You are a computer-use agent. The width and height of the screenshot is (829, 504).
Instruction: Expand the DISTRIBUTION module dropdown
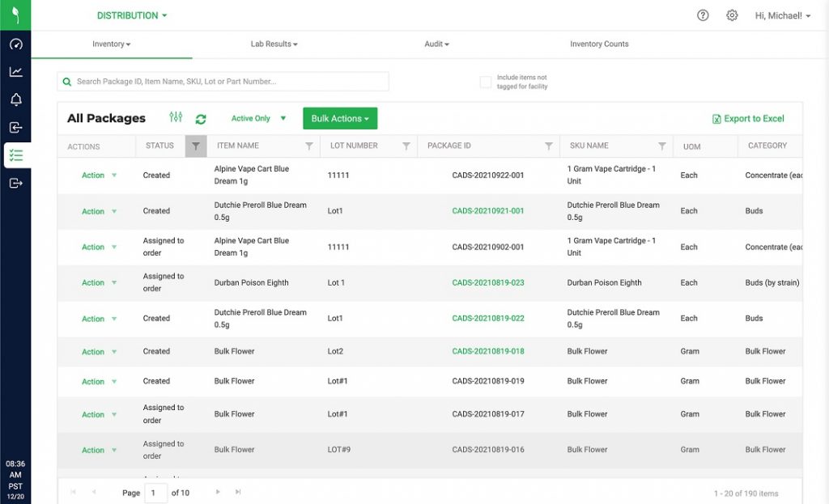tap(132, 15)
